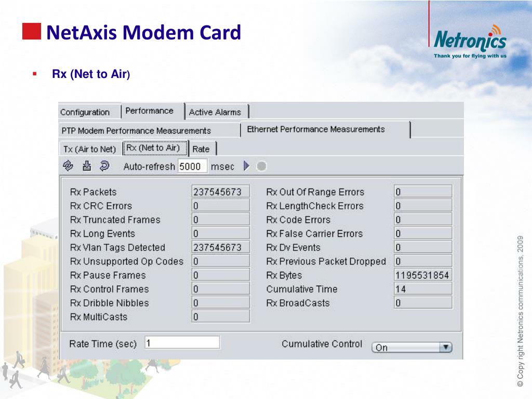Click the Rx Code Errors value field

[423, 220]
